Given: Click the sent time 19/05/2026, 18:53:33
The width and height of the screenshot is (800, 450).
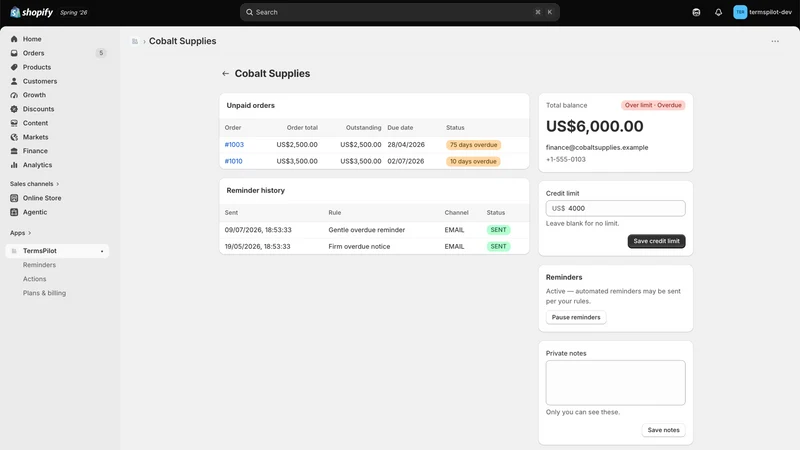Looking at the screenshot, I should tap(258, 246).
